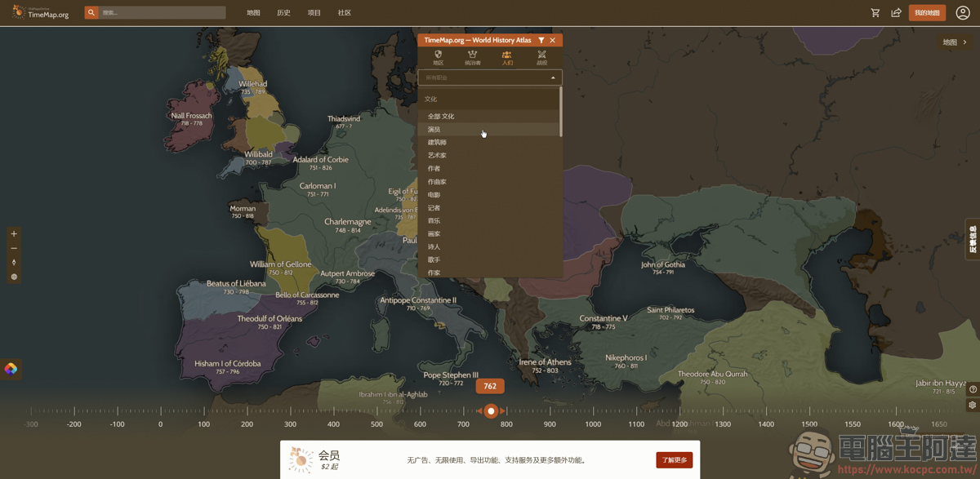The height and width of the screenshot is (479, 980).
Task: Switch to the 统治者 tab
Action: click(x=473, y=58)
